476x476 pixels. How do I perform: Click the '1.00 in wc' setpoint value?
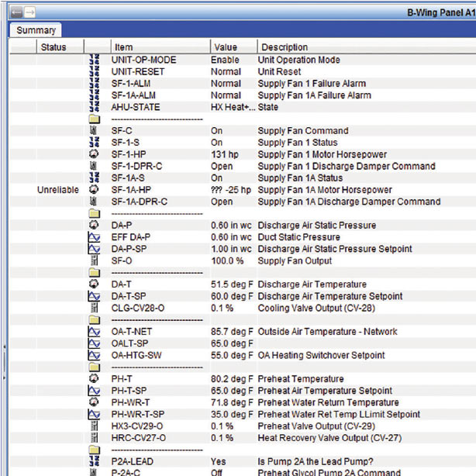pos(231,249)
